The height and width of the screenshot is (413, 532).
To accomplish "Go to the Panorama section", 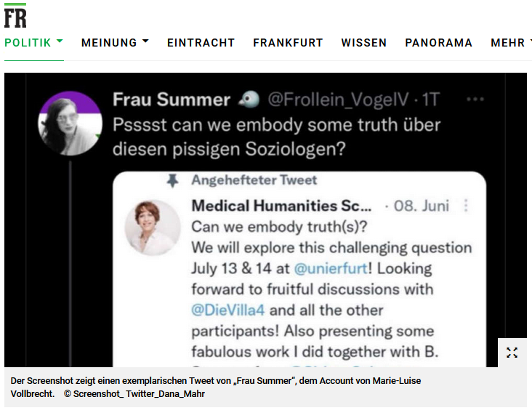I will (x=439, y=43).
